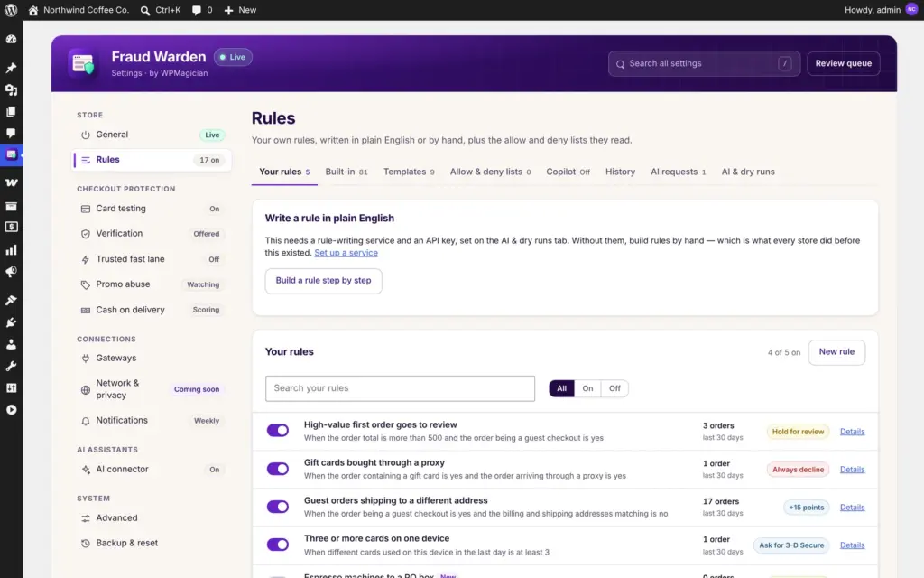The height and width of the screenshot is (578, 924).
Task: Switch to the Templates tab
Action: 409,172
